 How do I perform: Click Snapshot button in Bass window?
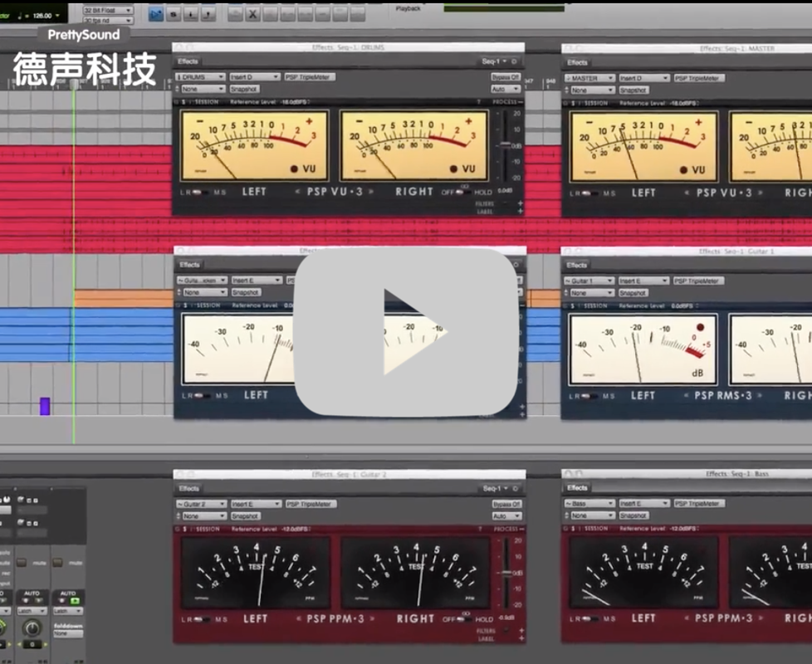[633, 515]
